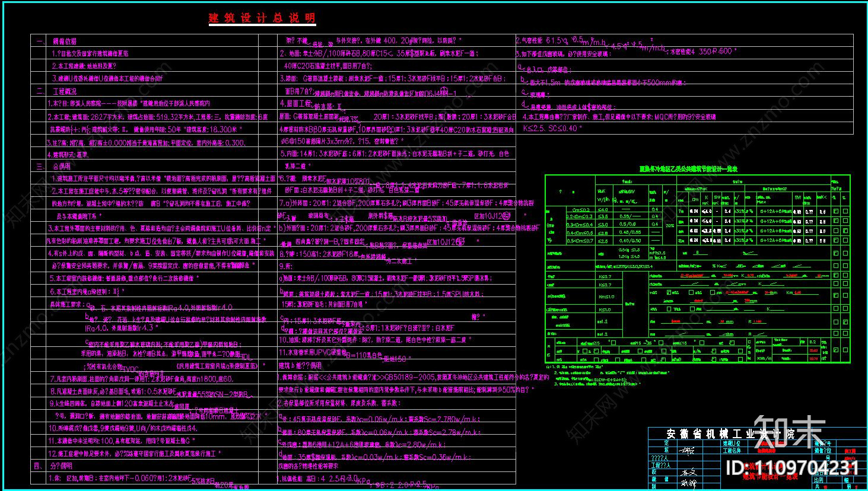Click the line starting '7.a)外斜面:20厚1:2'
The image size is (868, 491).
click(406, 203)
